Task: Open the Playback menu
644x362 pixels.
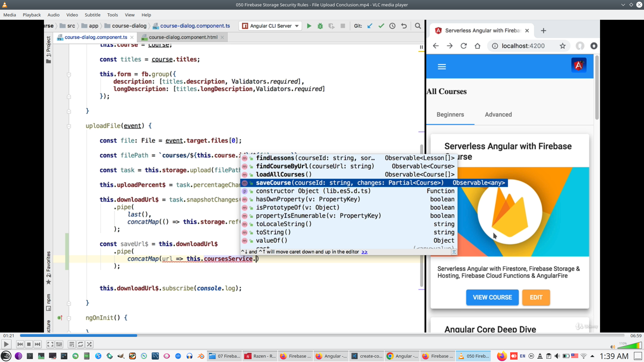Action: coord(32,15)
